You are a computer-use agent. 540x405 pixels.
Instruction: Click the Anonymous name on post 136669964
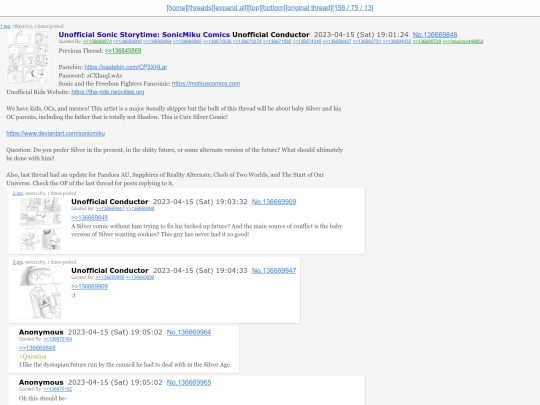pyautogui.click(x=41, y=332)
